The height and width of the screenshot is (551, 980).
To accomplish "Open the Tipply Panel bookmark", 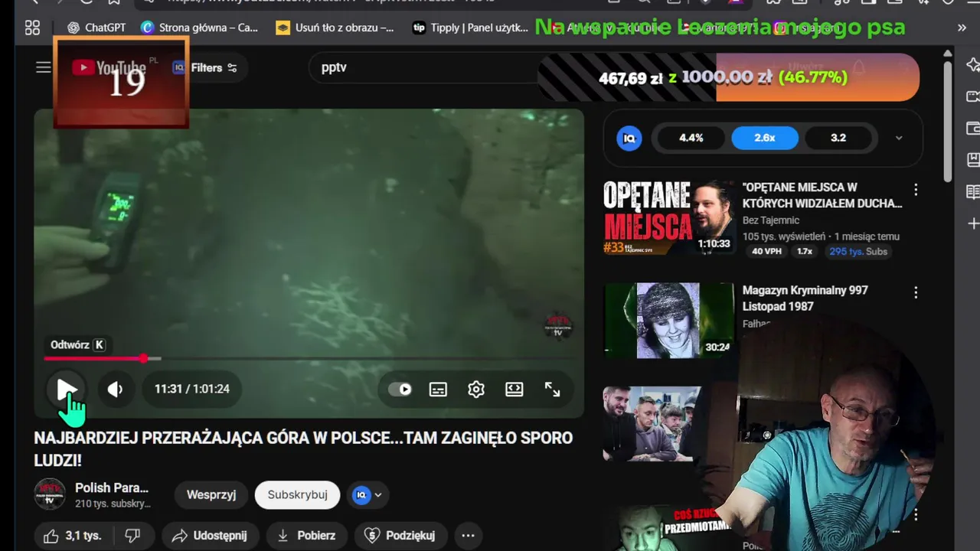I will tap(470, 28).
